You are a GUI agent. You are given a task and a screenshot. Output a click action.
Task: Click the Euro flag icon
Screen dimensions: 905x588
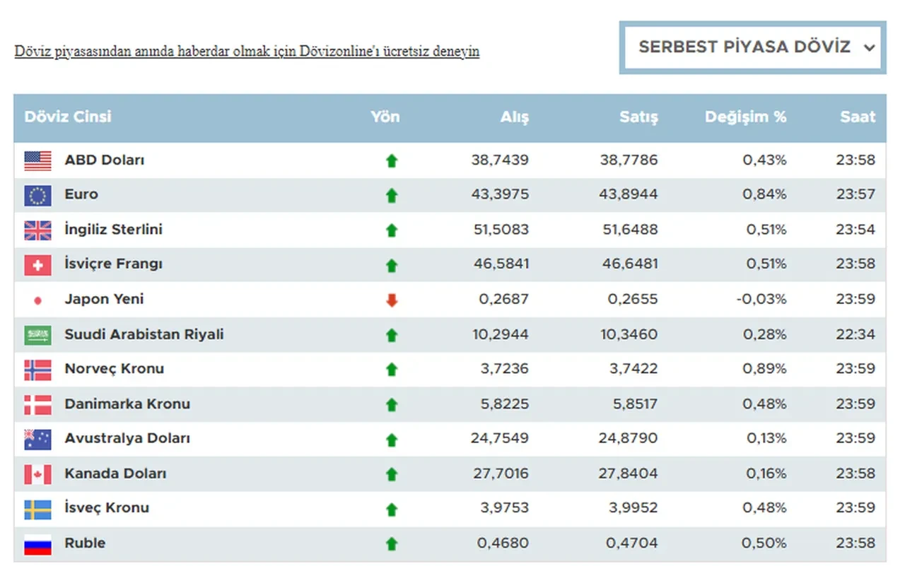tap(37, 195)
